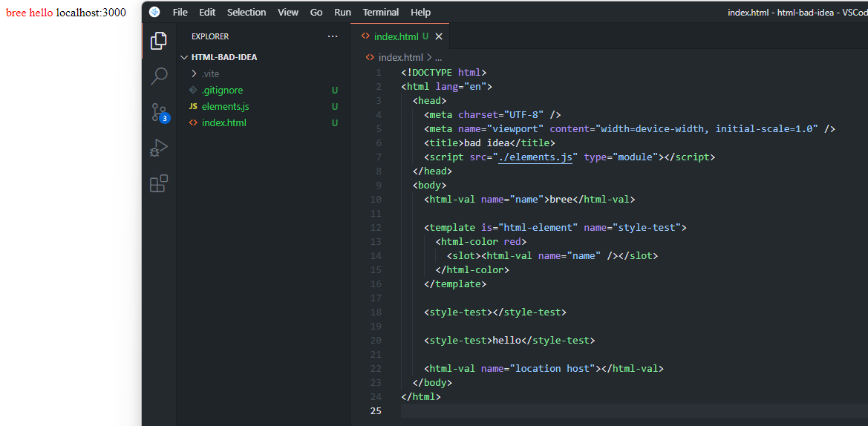
Task: Open the File menu
Action: [180, 12]
